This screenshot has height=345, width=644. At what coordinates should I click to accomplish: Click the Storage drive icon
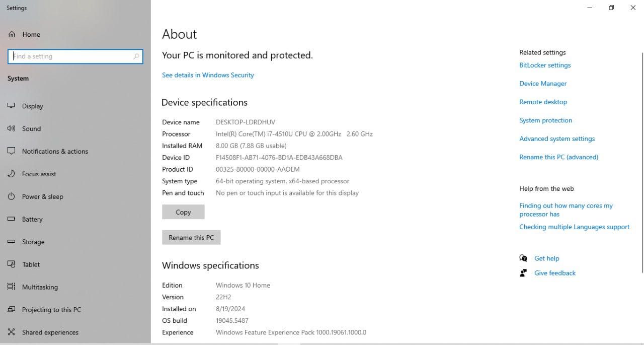coord(12,242)
